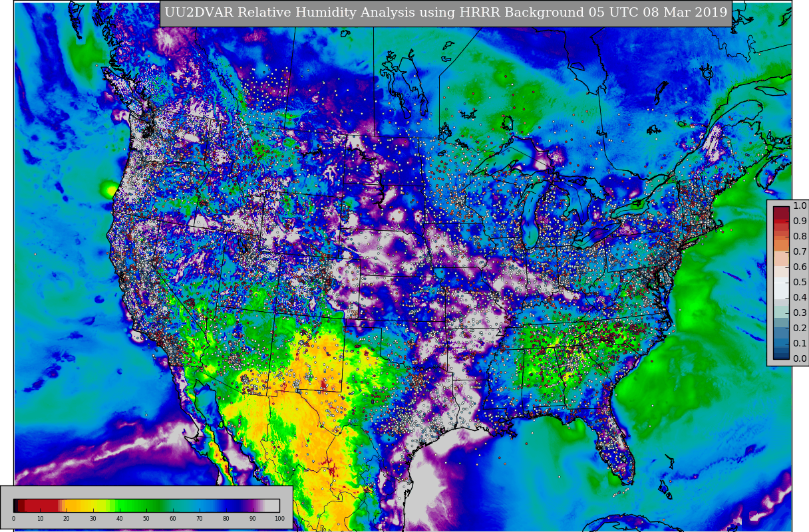Click the 0.2 label on right colorbar

[x=800, y=328]
